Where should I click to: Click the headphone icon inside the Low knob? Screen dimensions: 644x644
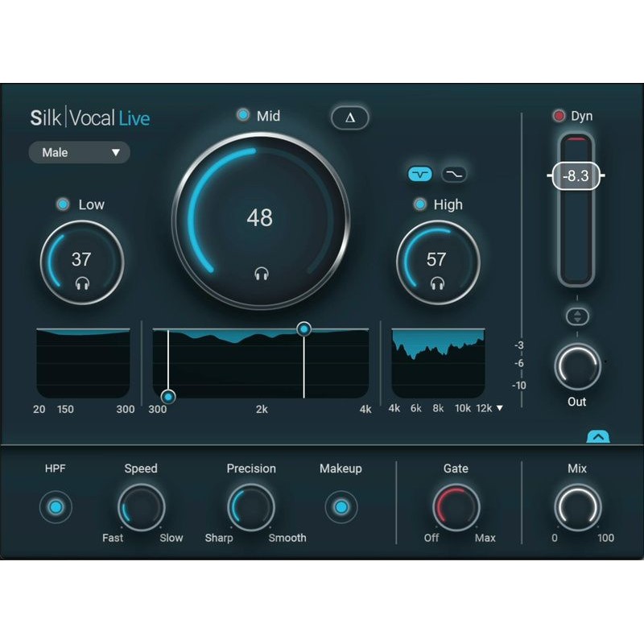point(83,283)
